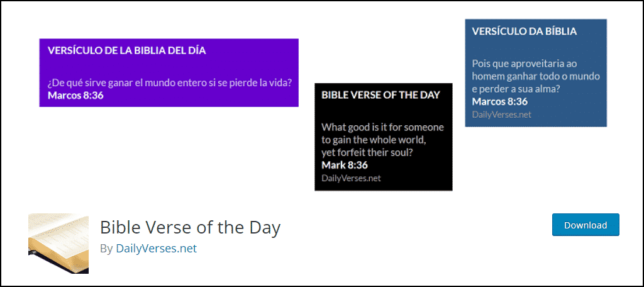Select the "VERSÍCULO DA BÍBLIA" heading
The height and width of the screenshot is (287, 644).
pos(524,31)
